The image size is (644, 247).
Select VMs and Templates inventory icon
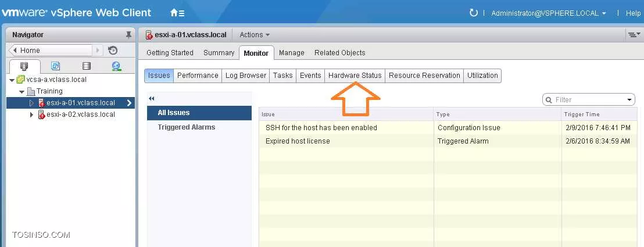coord(55,66)
